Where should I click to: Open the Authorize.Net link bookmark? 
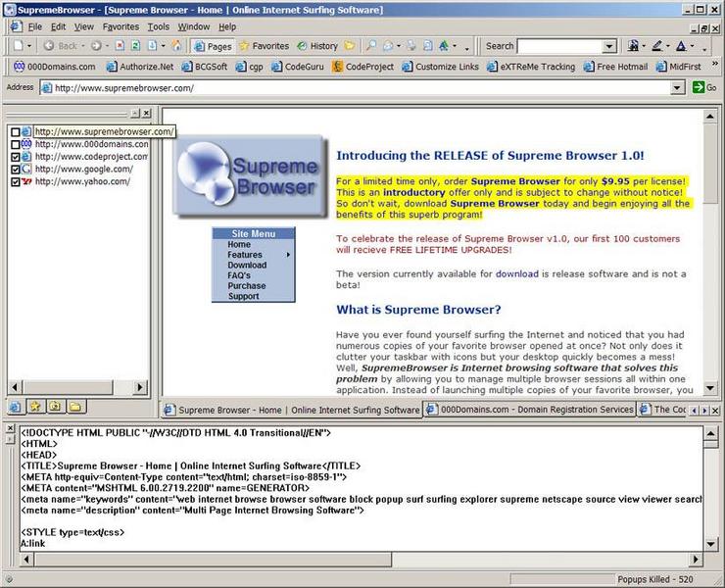140,67
